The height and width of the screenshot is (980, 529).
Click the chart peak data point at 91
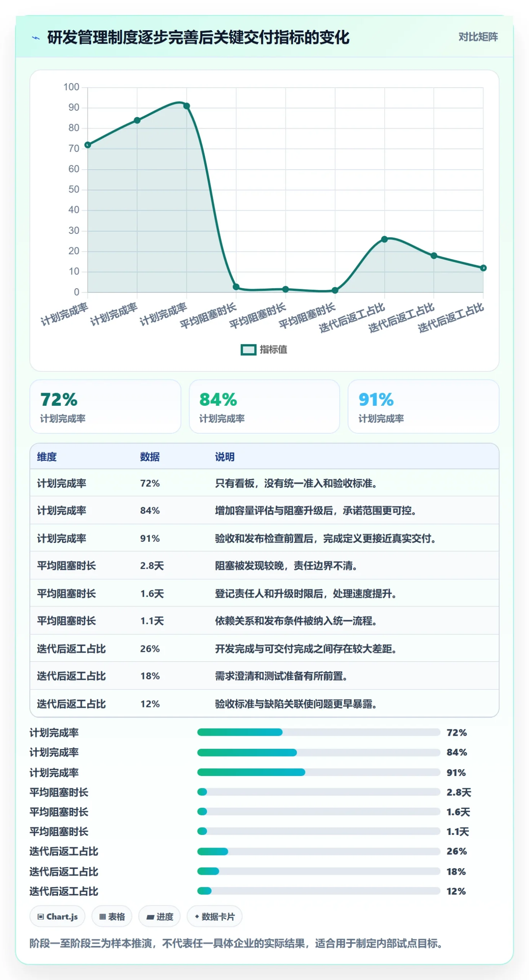click(186, 106)
